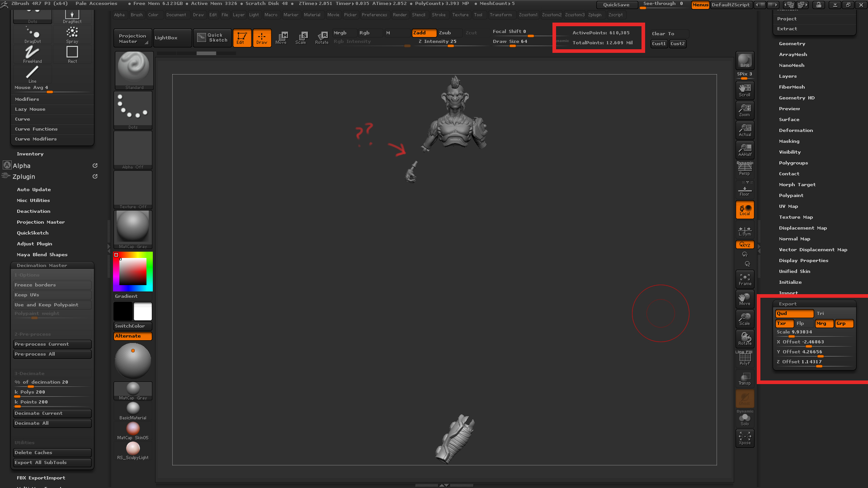The width and height of the screenshot is (868, 488).
Task: Click the AAHalf view icon
Action: point(745,150)
